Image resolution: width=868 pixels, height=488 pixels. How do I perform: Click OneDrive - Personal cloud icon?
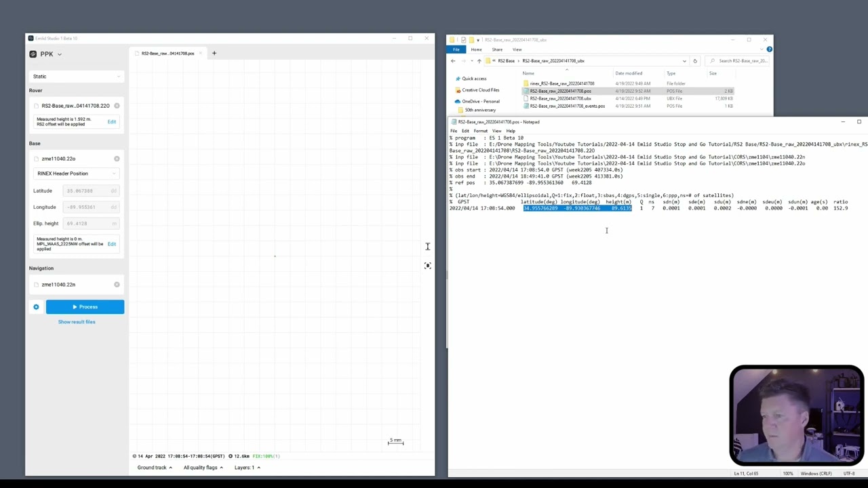457,102
